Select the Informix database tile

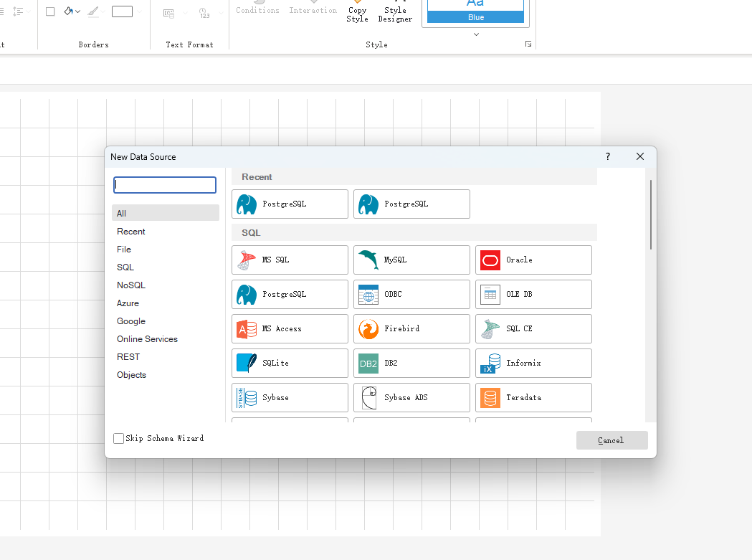(533, 363)
